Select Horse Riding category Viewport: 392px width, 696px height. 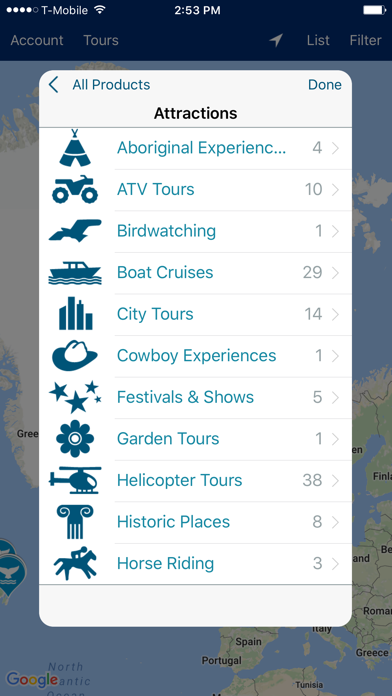[195, 564]
